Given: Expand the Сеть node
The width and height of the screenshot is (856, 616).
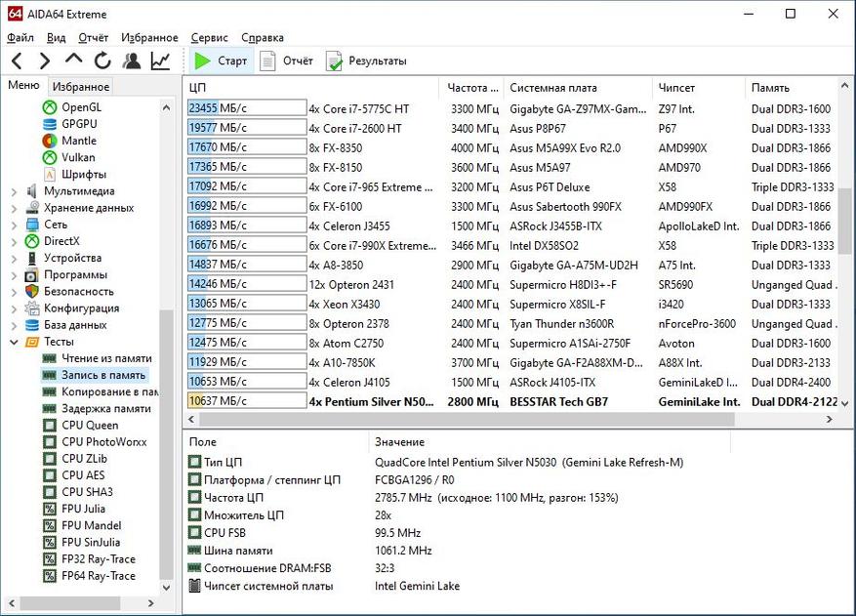Looking at the screenshot, I should coord(14,225).
